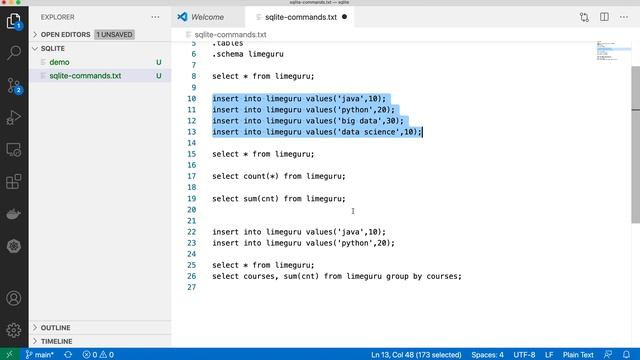The image size is (640, 360).
Task: Open editor more actions ellipsis
Action: tap(624, 17)
